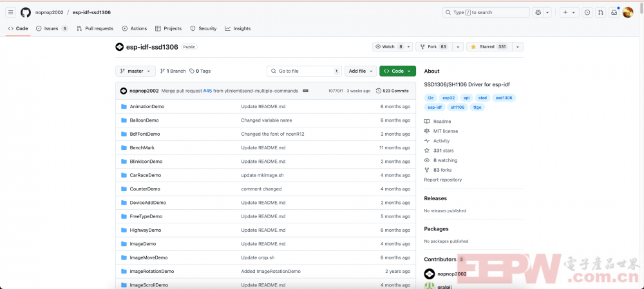
Task: Open the BalloonDemo folder
Action: coord(144,120)
